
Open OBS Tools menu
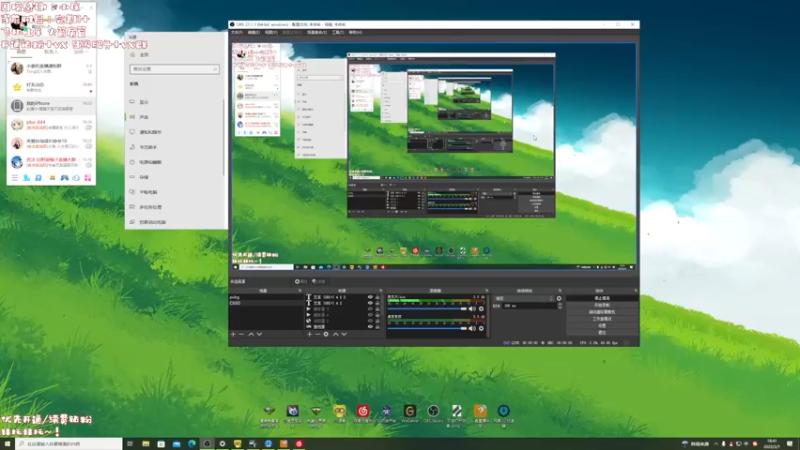pyautogui.click(x=338, y=33)
